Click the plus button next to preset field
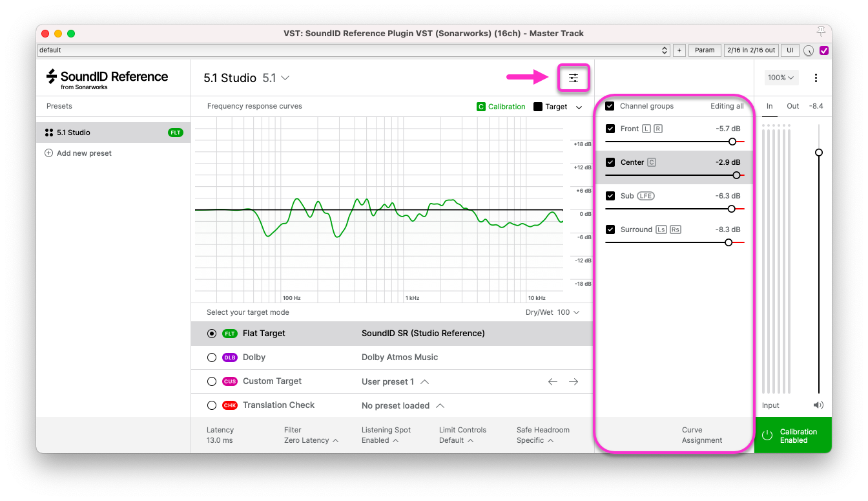The width and height of the screenshot is (868, 501). 679,50
